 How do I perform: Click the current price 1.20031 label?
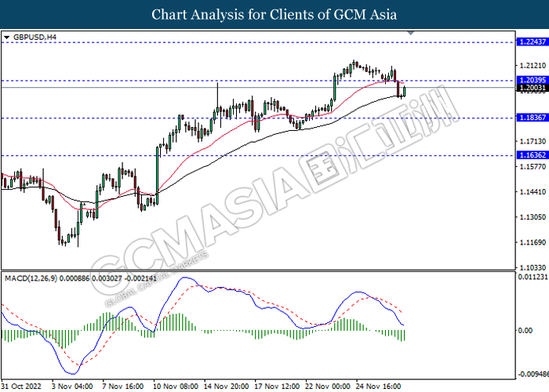[533, 88]
